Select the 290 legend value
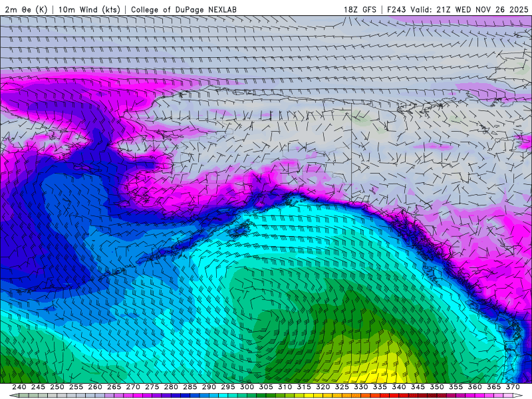Screen dimensions: 532x399 pyautogui.click(x=209, y=387)
